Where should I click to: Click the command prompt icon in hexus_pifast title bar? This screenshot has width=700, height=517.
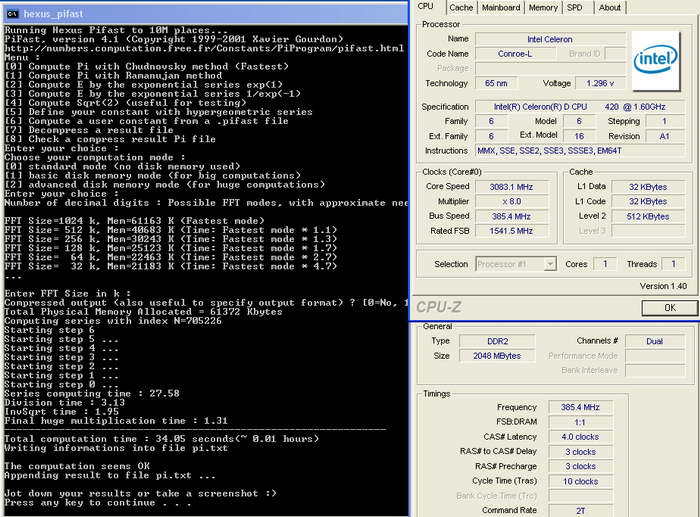[x=12, y=14]
